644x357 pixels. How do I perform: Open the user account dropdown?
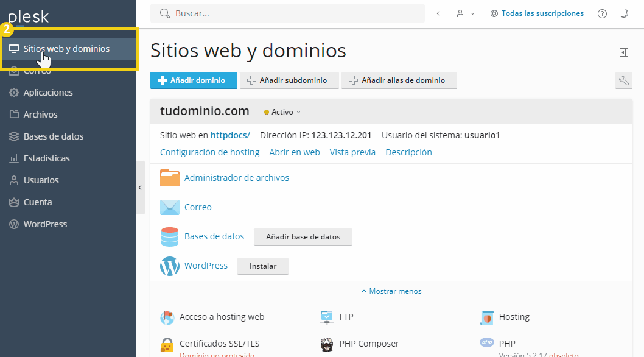click(x=465, y=13)
